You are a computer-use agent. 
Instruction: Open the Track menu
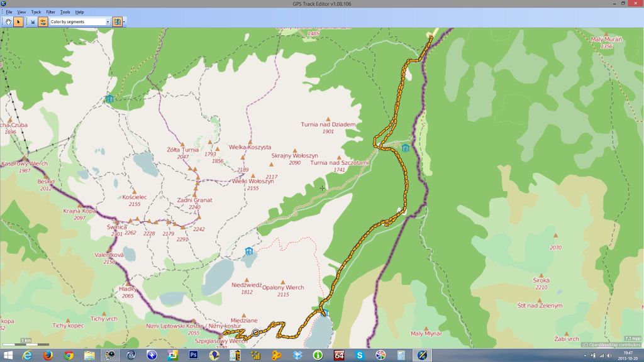coord(36,12)
